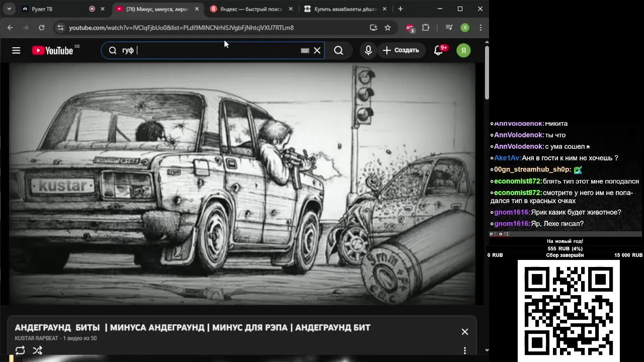Click the scrollbar down arrow

click(487, 350)
